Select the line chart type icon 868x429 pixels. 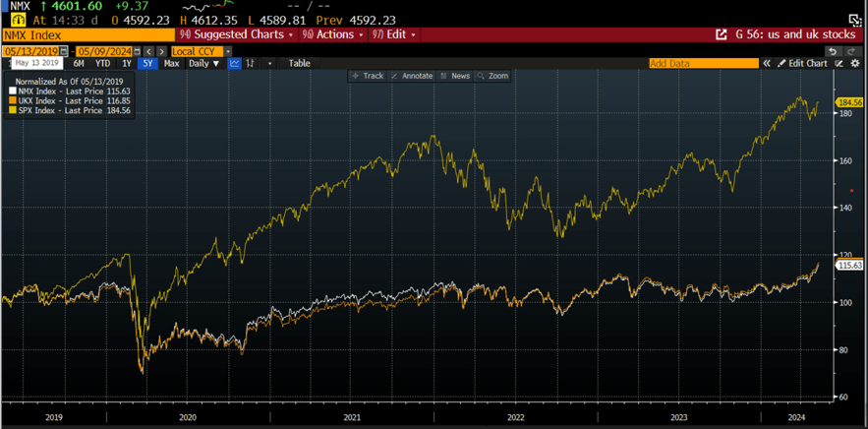tap(235, 63)
